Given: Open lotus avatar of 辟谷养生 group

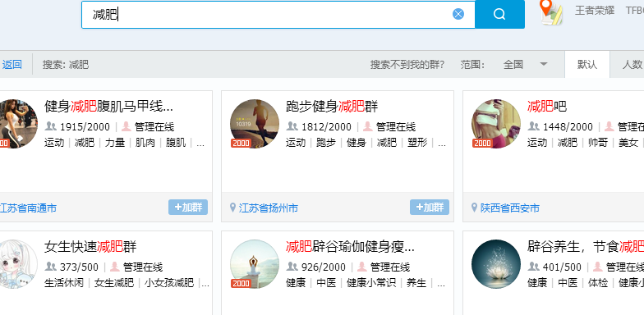Looking at the screenshot, I should 496,264.
